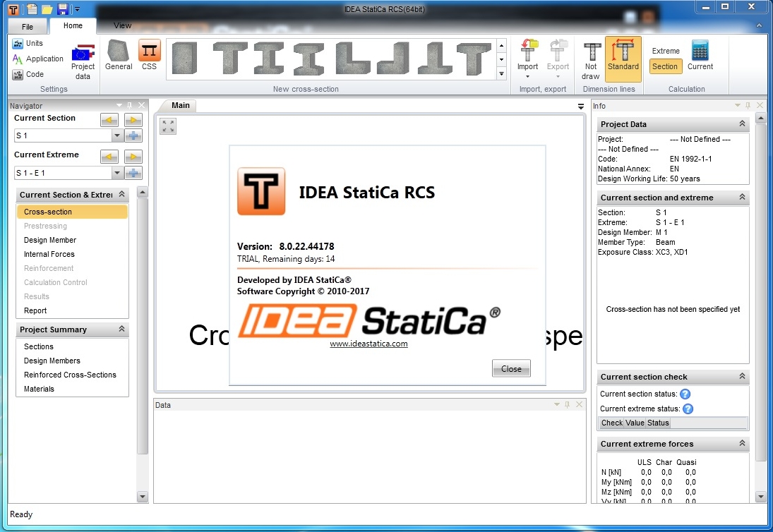Open Application settings
Image resolution: width=773 pixels, height=532 pixels.
click(x=38, y=59)
